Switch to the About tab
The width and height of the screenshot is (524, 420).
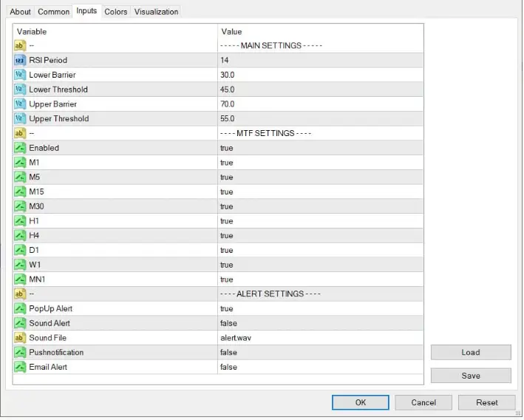tap(20, 12)
